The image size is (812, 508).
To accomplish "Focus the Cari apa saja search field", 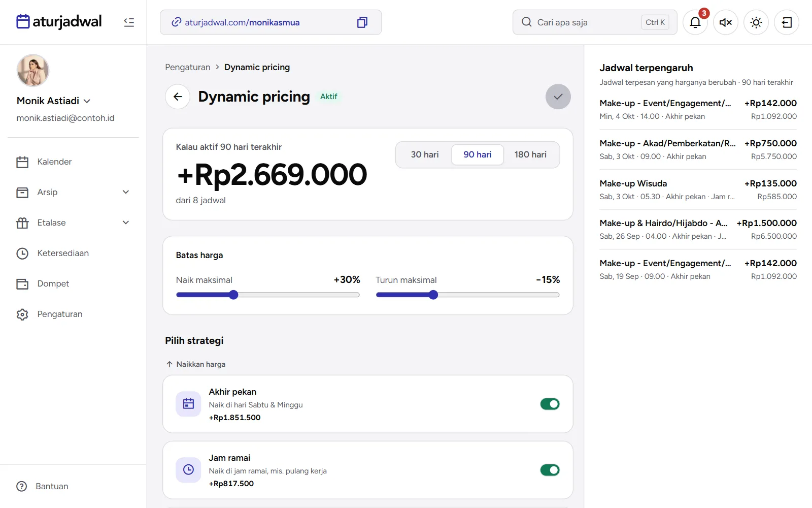I will pos(595,22).
